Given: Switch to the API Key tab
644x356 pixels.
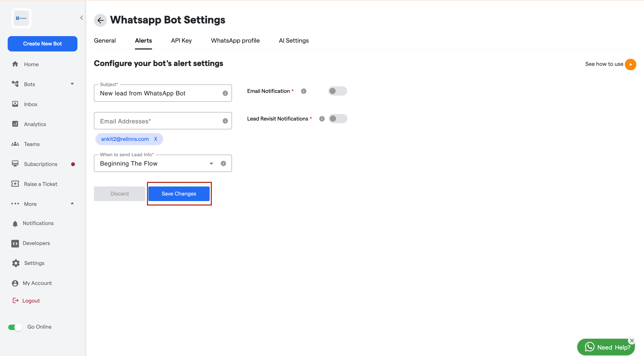Looking at the screenshot, I should point(181,41).
